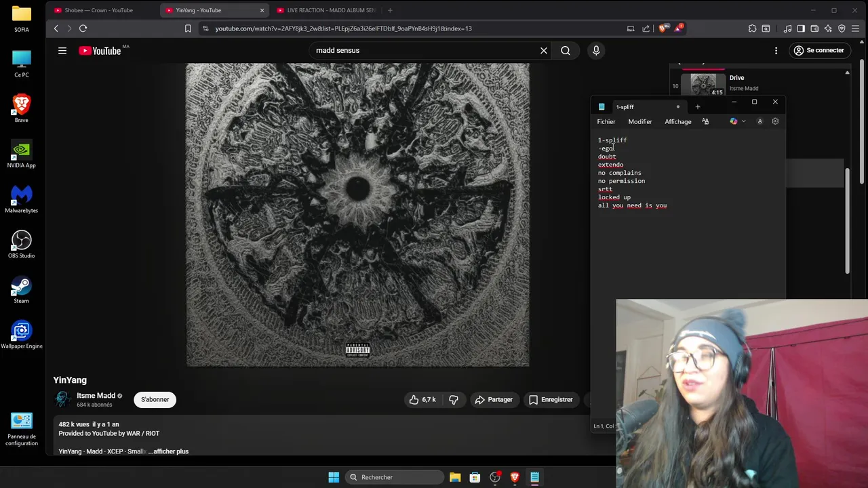Viewport: 868px width, 488px height.
Task: Click the YouTube search magnifier button
Action: pos(566,50)
